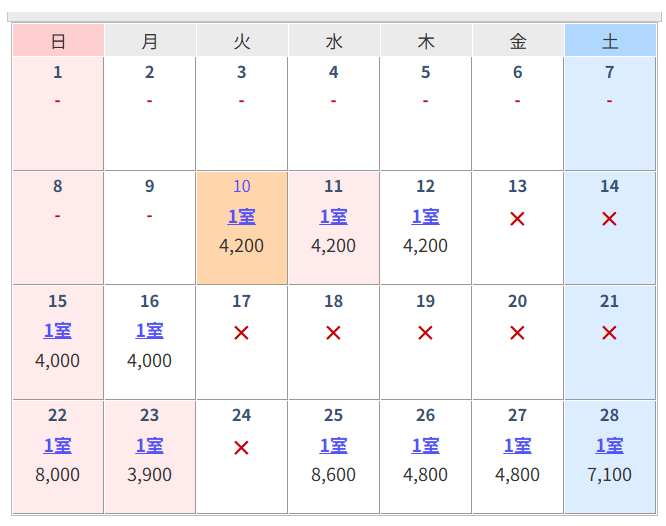Choose 1室 on Saturday the 28th

(609, 445)
